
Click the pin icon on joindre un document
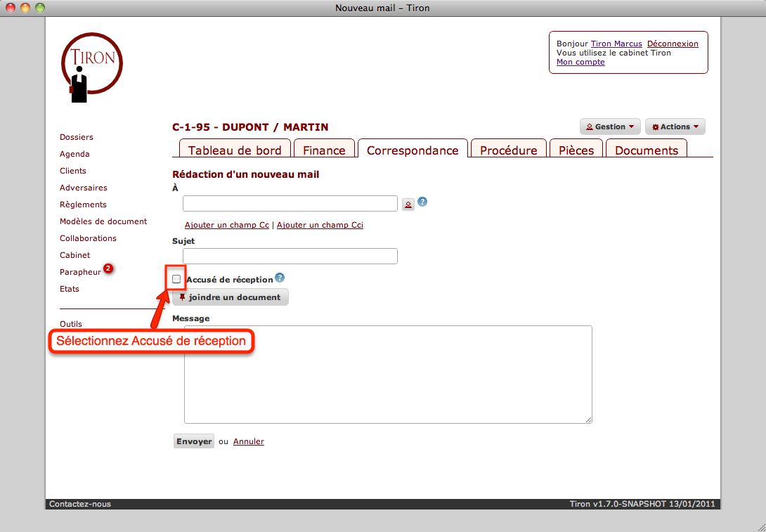pos(181,297)
